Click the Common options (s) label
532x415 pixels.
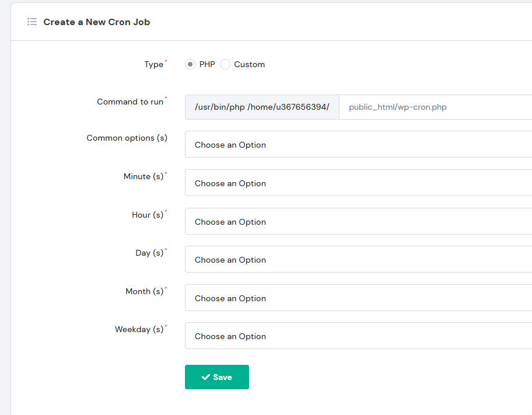coord(127,138)
